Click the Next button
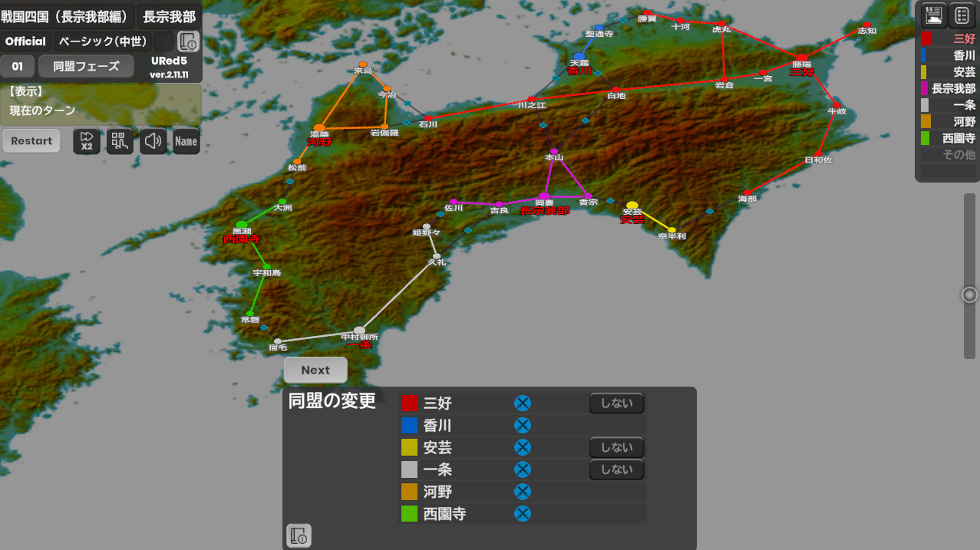980x550 pixels. pos(315,370)
